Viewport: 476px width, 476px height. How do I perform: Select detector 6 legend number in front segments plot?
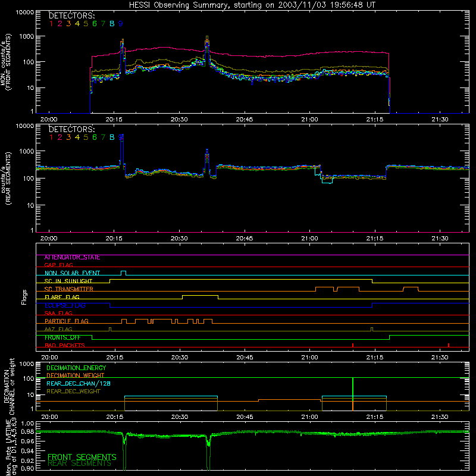[x=95, y=24]
